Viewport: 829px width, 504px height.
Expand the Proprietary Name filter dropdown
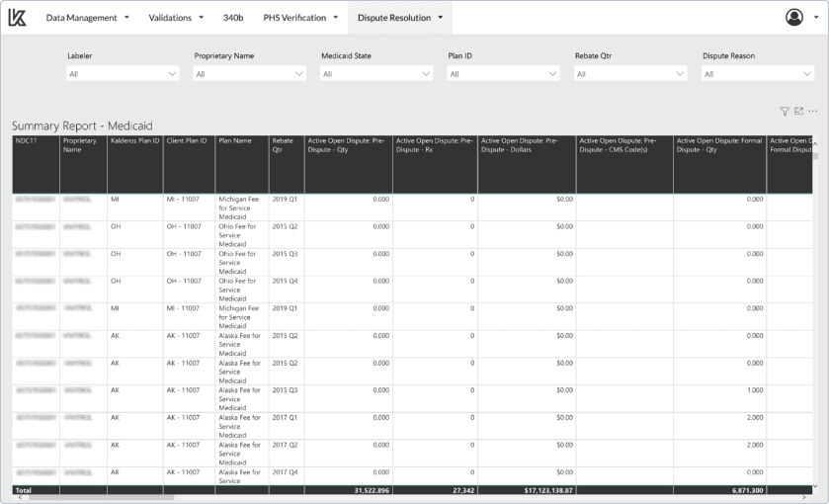(x=250, y=73)
